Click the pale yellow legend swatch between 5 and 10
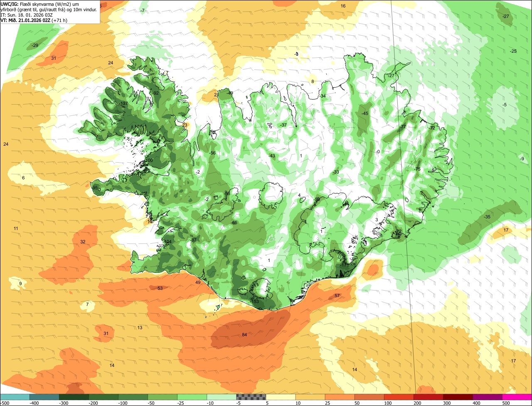 coord(281,397)
